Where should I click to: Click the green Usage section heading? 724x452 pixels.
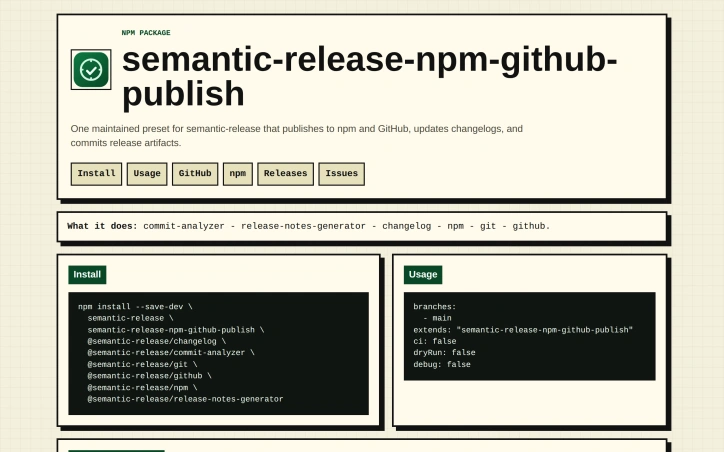click(423, 275)
